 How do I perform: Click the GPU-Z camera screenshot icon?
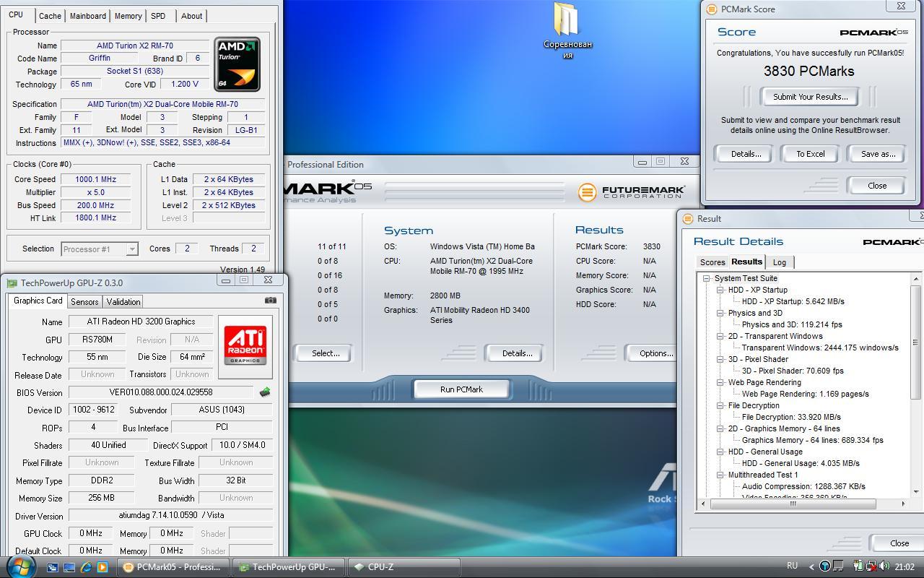[270, 300]
